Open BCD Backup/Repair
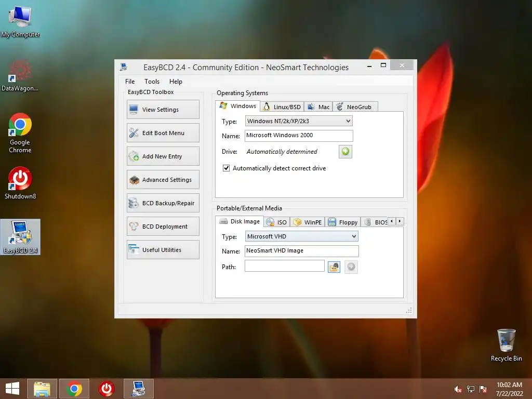532x399 pixels. click(163, 203)
